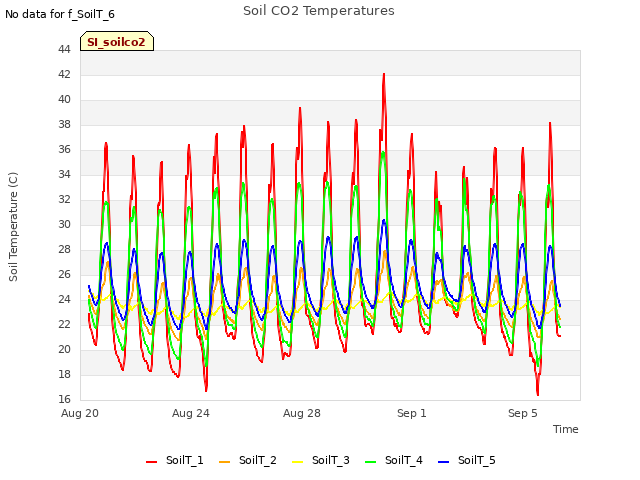Click the 42 y-axis tick label
The height and width of the screenshot is (480, 640).
[64, 74]
